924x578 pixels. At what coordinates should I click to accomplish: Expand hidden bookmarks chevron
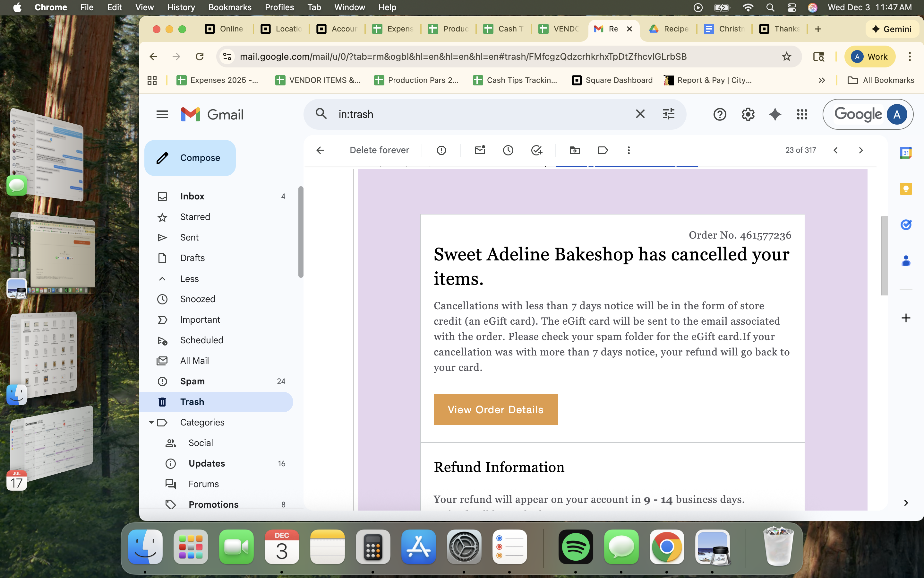point(822,80)
